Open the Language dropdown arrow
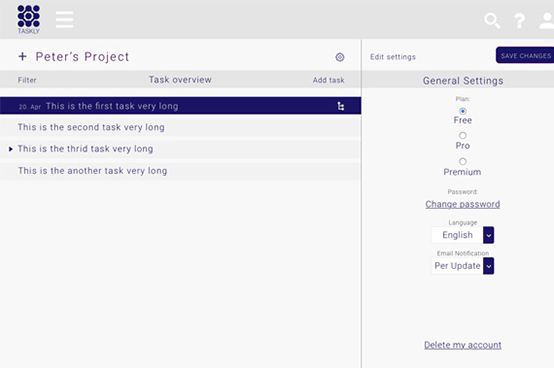The height and width of the screenshot is (368, 554). pyautogui.click(x=488, y=235)
